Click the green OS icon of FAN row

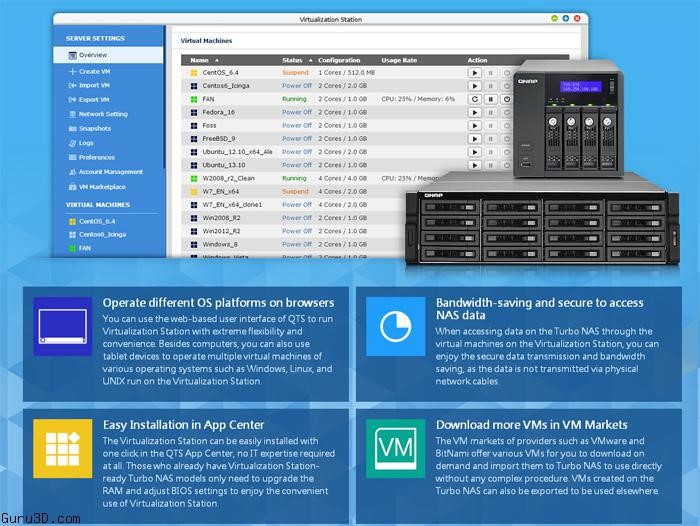(x=194, y=99)
